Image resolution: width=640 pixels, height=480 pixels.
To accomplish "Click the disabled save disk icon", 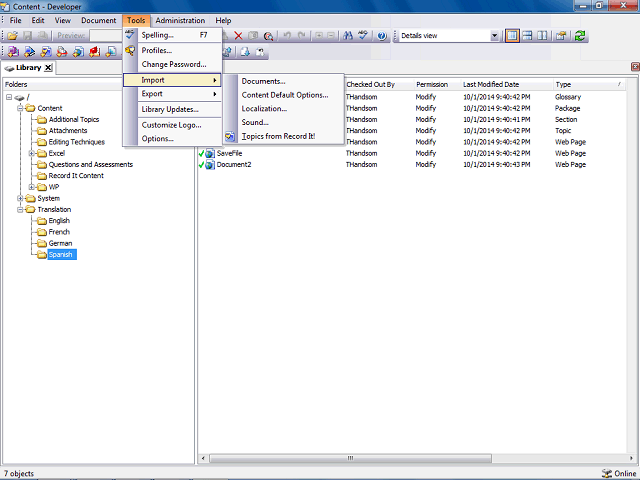I will coord(27,36).
